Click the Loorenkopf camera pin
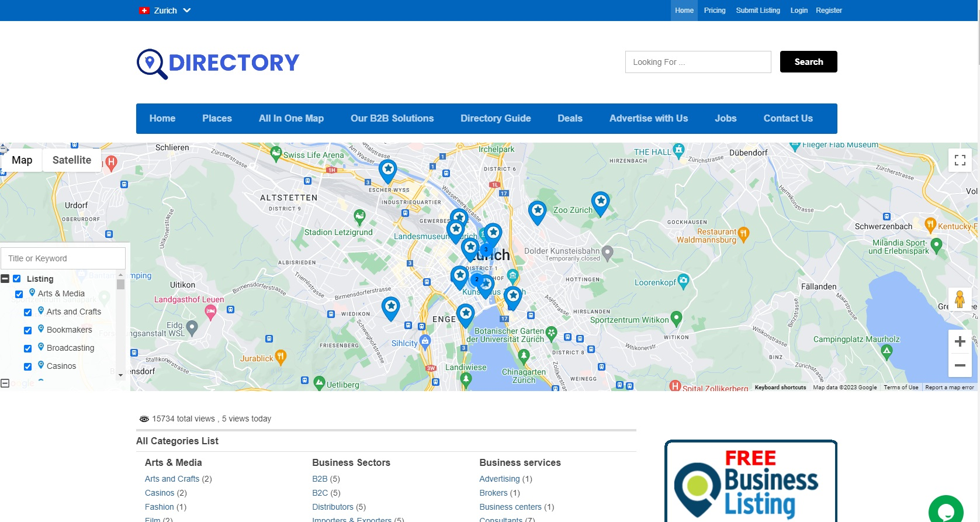 [683, 281]
